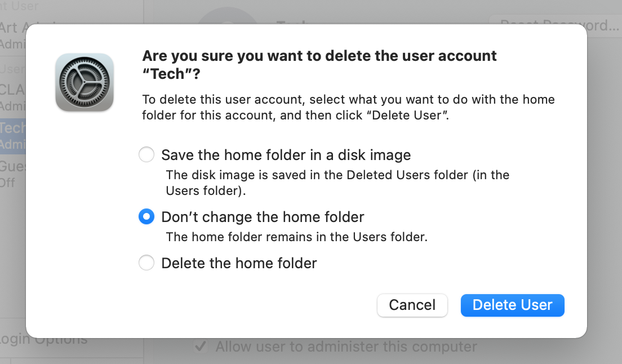Cancel the delete user dialog
The height and width of the screenshot is (364, 622).
tap(412, 305)
